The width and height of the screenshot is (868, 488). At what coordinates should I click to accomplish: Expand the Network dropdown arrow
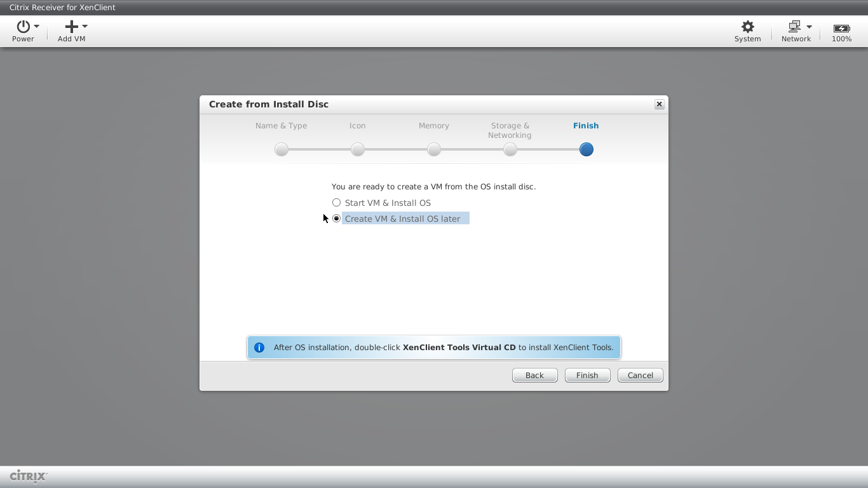tap(809, 27)
